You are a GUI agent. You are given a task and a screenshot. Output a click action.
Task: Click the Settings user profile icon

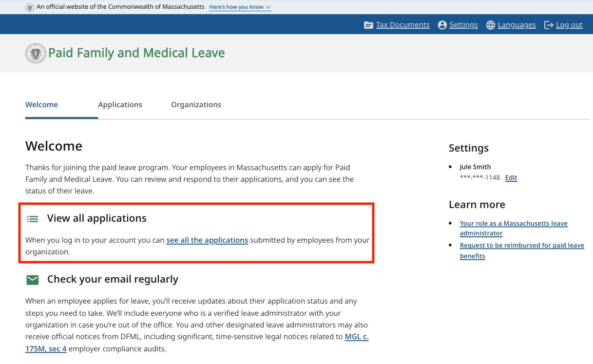click(442, 25)
